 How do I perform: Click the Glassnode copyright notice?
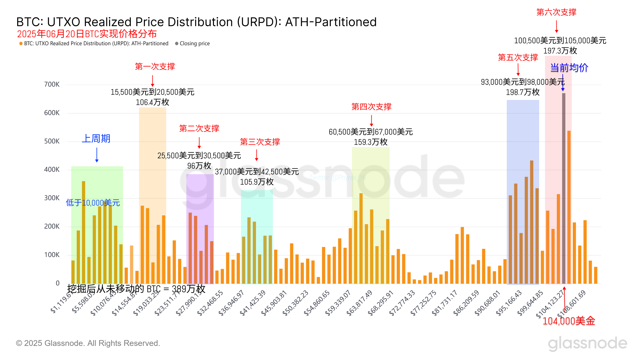point(88,343)
